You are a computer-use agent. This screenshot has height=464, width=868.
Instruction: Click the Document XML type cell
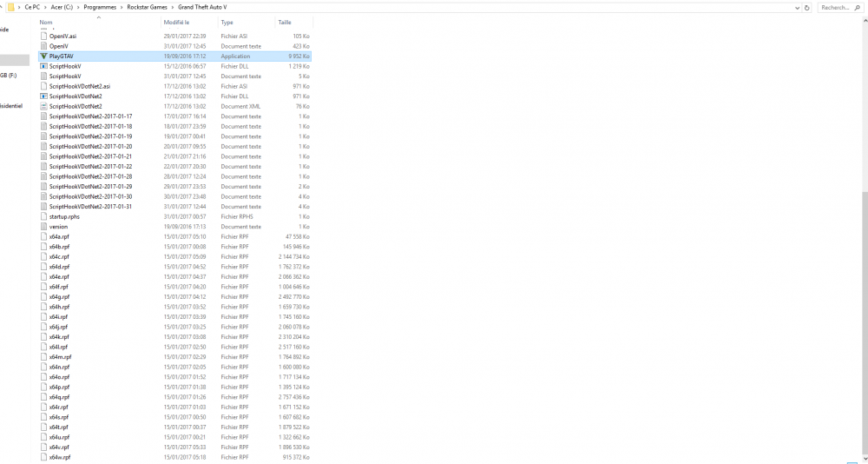(240, 106)
